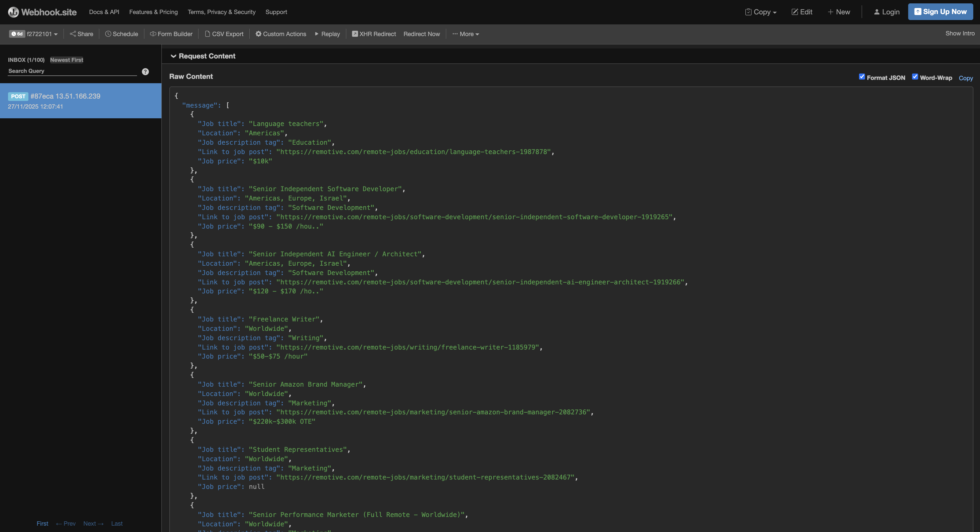Toggle Newest First sorting in the inbox
Image resolution: width=980 pixels, height=532 pixels.
[66, 60]
